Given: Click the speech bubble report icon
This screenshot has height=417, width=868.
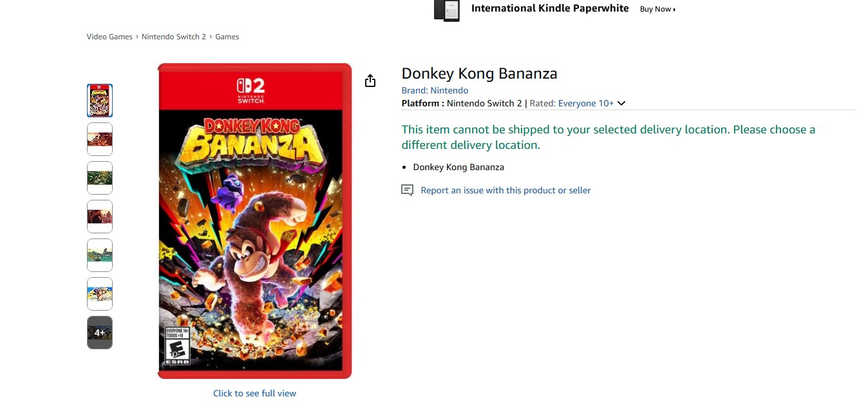Looking at the screenshot, I should pyautogui.click(x=407, y=190).
